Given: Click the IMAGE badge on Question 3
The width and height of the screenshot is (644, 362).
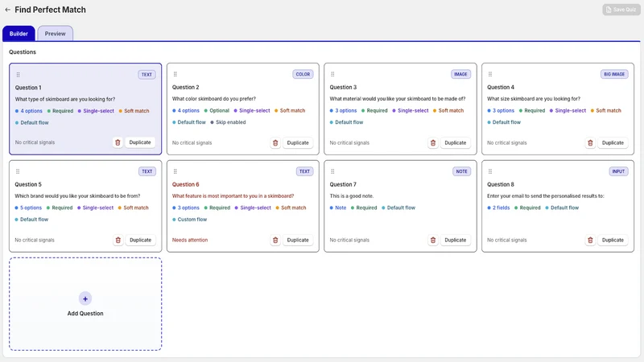Looking at the screenshot, I should point(460,74).
